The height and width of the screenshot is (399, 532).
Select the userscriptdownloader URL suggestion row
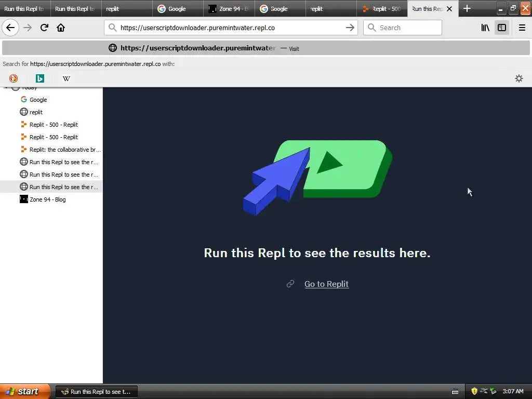click(x=266, y=48)
